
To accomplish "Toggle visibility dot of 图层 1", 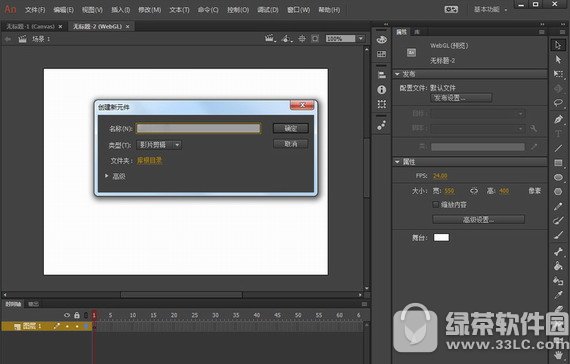I will (67, 326).
